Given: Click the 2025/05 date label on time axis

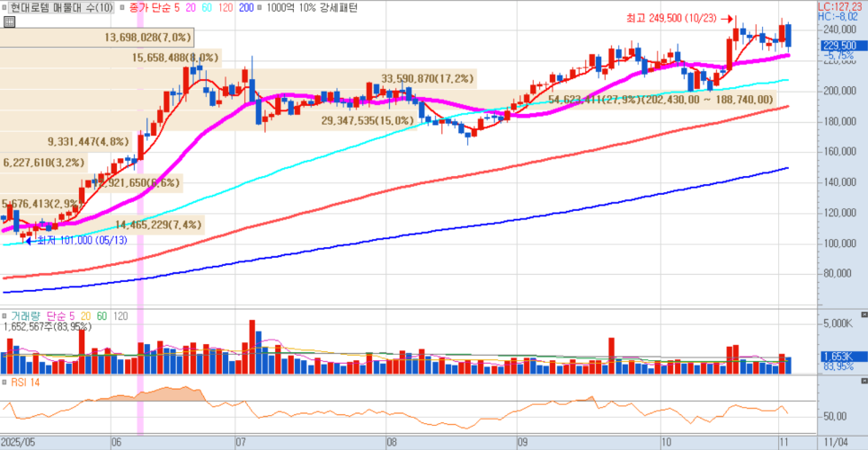Looking at the screenshot, I should pyautogui.click(x=18, y=442).
